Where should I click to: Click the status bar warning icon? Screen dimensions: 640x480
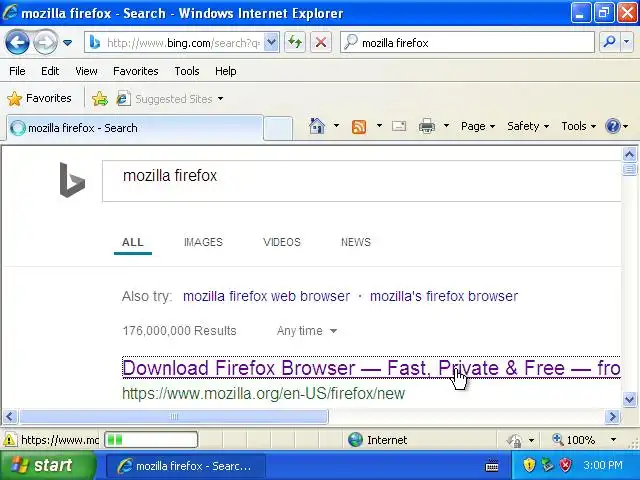pyautogui.click(x=9, y=440)
